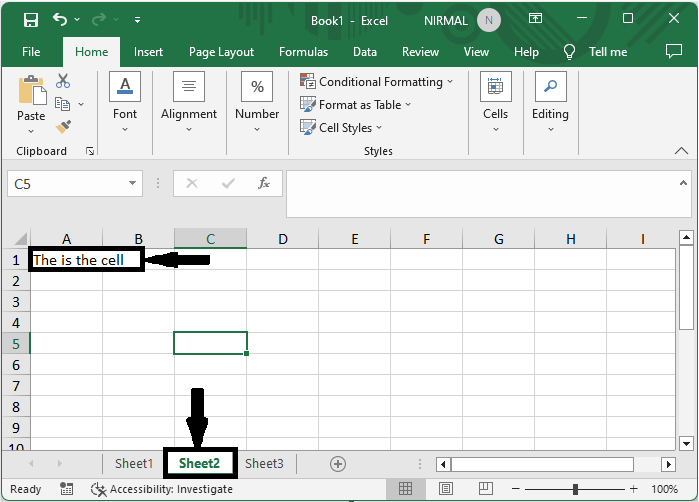Viewport: 699px width, 502px height.
Task: Select cell A1 'The is the cell'
Action: pyautogui.click(x=66, y=259)
